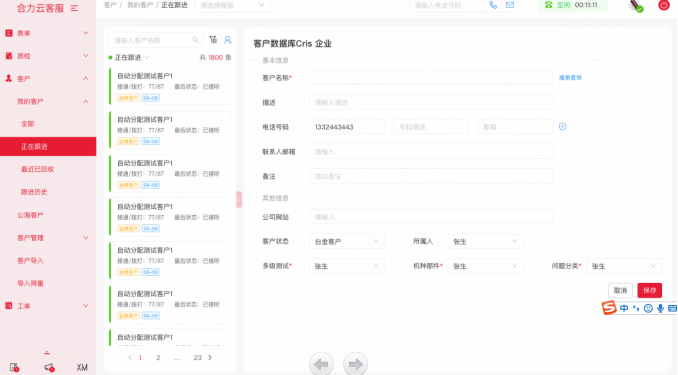Open the 客户状态 dropdown showing 白金客户
The width and height of the screenshot is (678, 375).
click(347, 241)
